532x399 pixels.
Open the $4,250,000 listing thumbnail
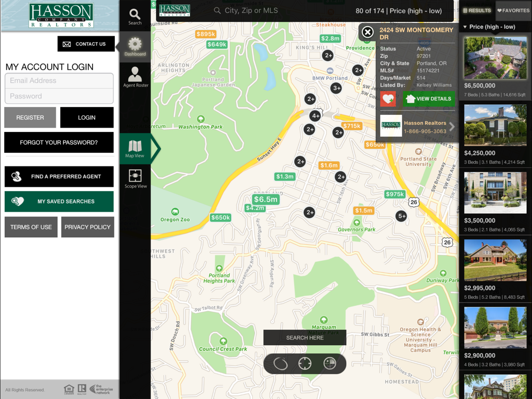495,126
